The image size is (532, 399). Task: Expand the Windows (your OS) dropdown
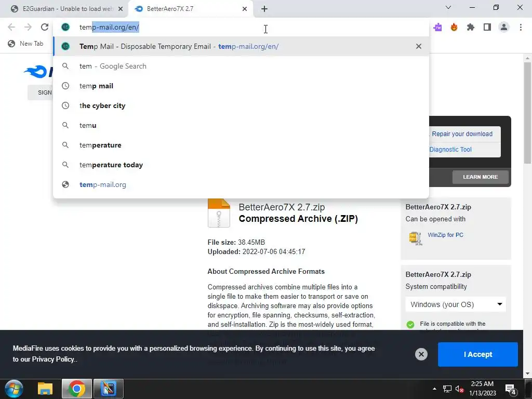456,304
